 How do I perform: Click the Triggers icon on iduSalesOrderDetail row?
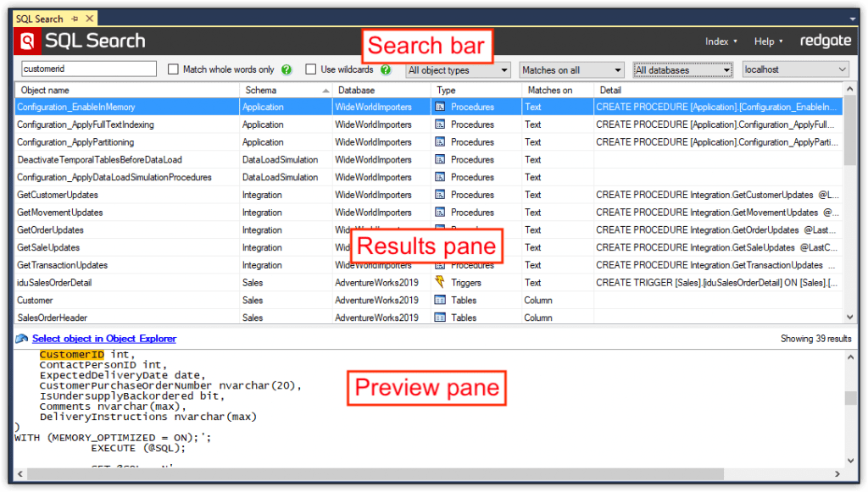439,283
